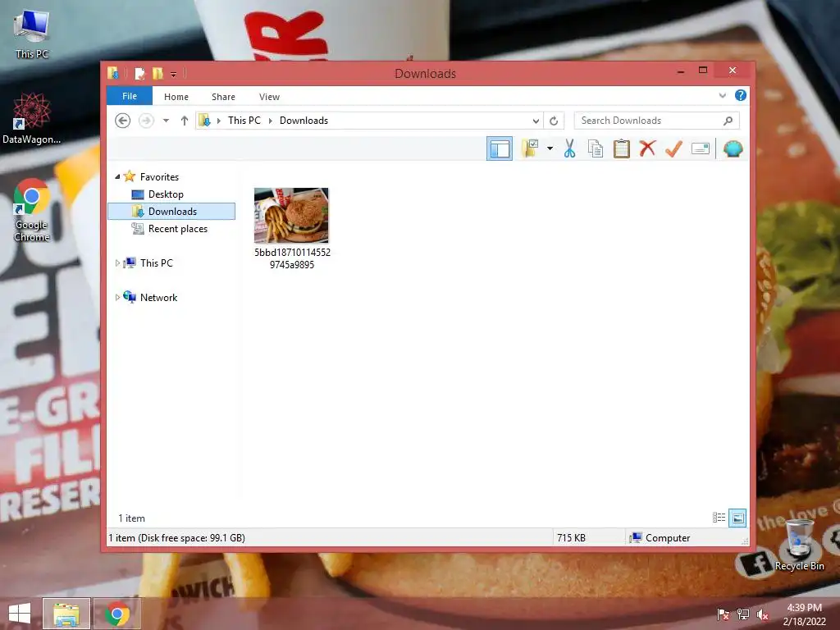840x630 pixels.
Task: Open Customize Quick Access Toolbar dropdown
Action: (x=174, y=74)
